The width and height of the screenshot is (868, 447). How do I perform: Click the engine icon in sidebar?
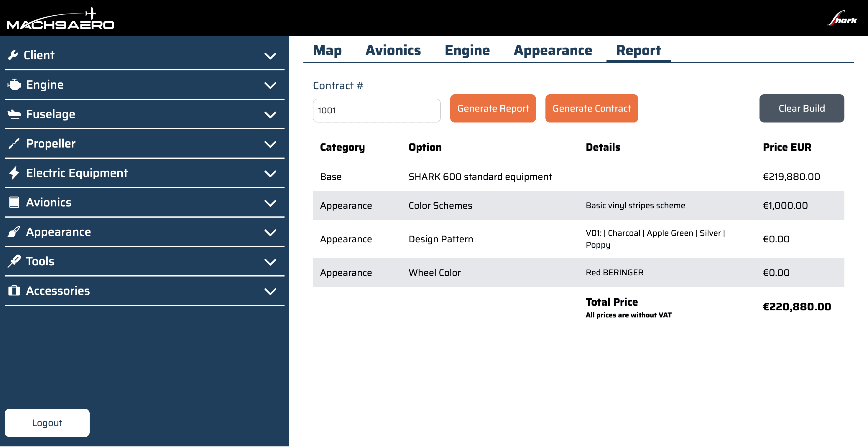tap(14, 85)
